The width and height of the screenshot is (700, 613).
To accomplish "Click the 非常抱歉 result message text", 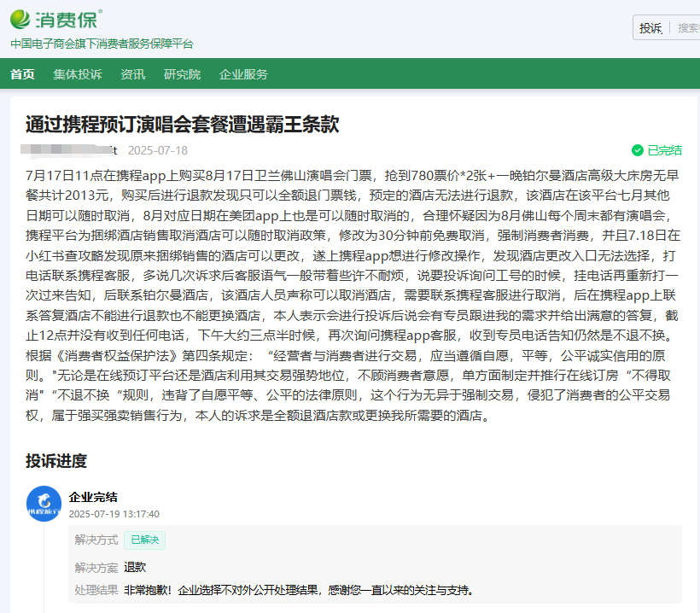I will pos(299,590).
